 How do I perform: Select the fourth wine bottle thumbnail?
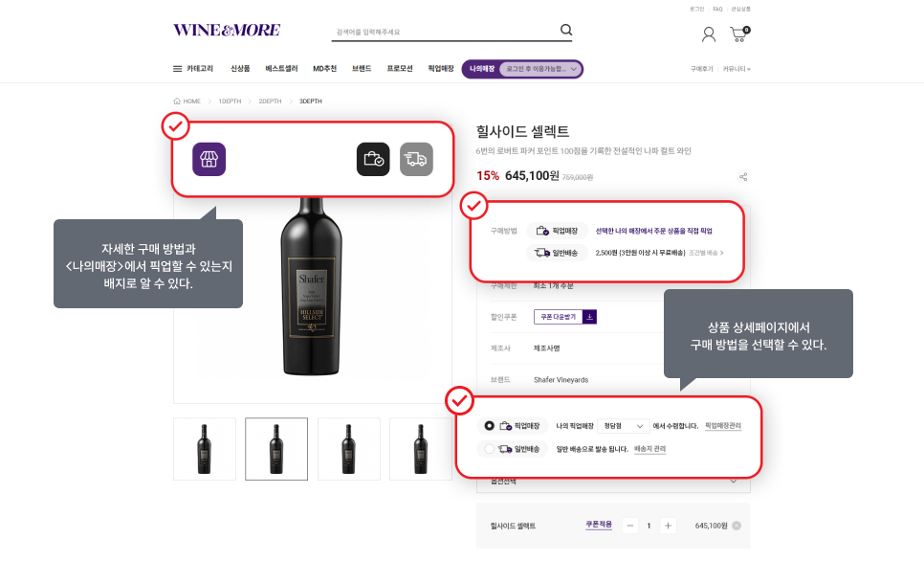tap(421, 449)
